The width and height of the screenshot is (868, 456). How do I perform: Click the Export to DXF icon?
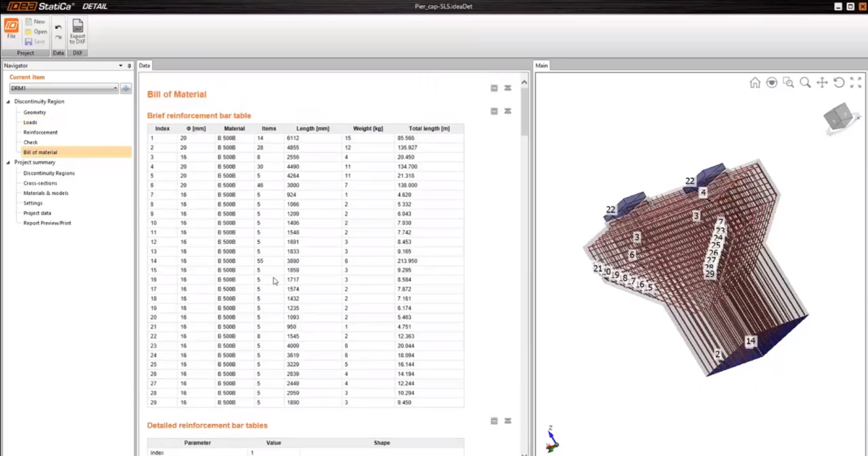(77, 31)
